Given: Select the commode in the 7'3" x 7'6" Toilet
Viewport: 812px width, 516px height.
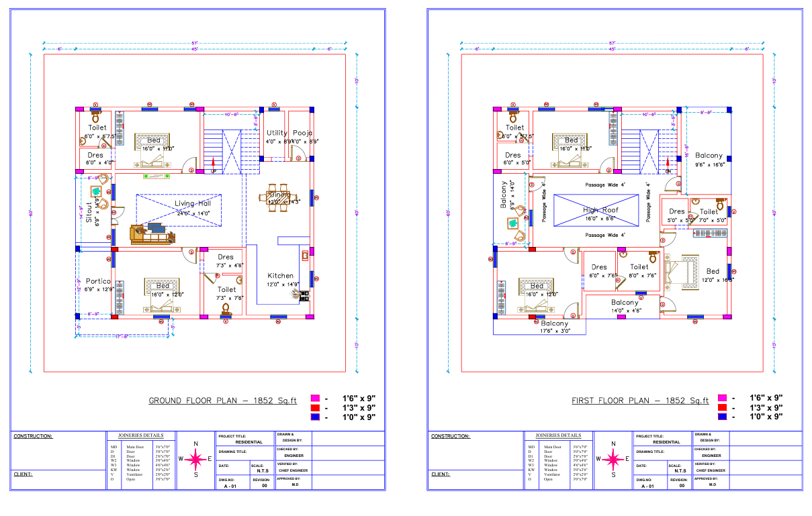Looking at the screenshot, I should [226, 309].
